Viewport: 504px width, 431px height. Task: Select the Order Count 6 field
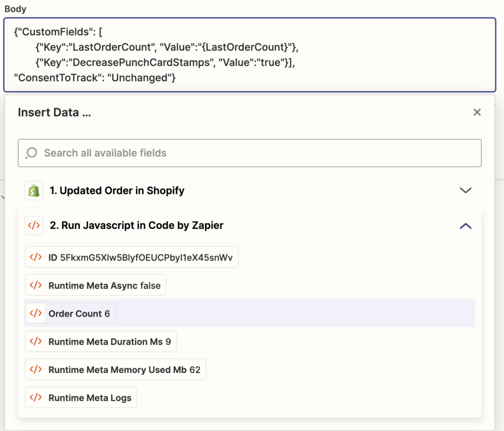70,313
